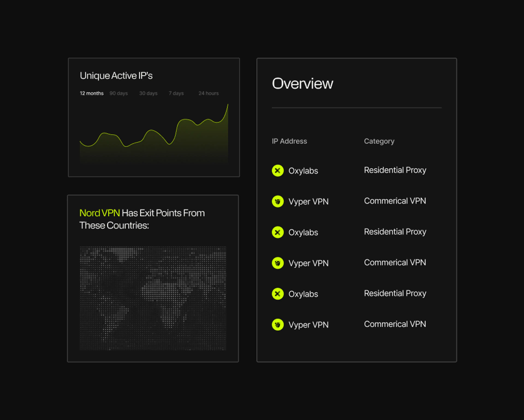The height and width of the screenshot is (420, 524).
Task: Switch chart to 90 days
Action: point(119,93)
